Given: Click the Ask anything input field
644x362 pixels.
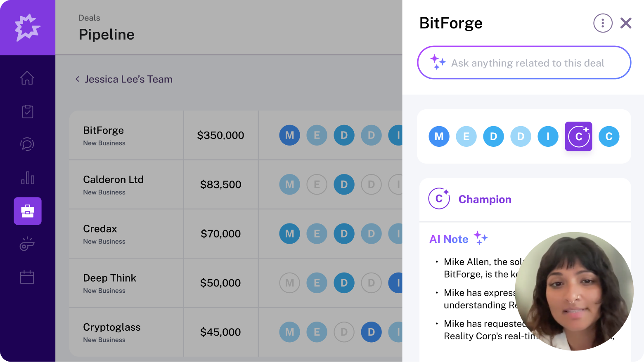Looking at the screenshot, I should coord(524,63).
